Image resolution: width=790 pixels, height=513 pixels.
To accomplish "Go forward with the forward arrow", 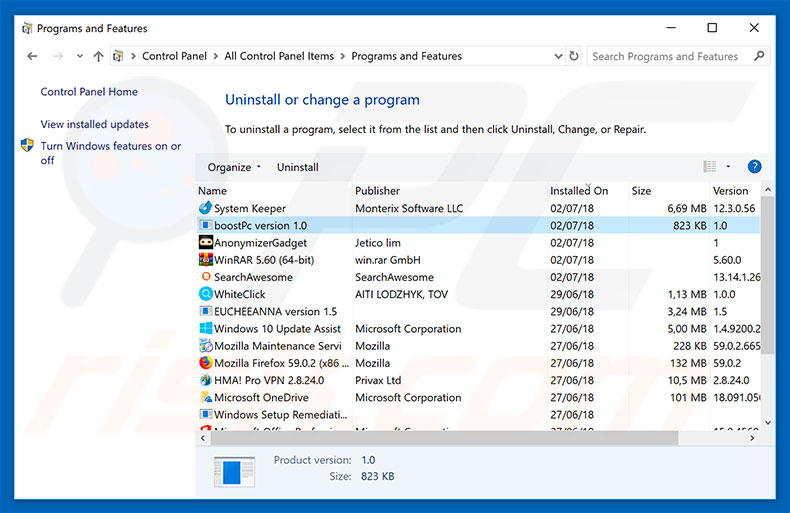I will (x=58, y=56).
